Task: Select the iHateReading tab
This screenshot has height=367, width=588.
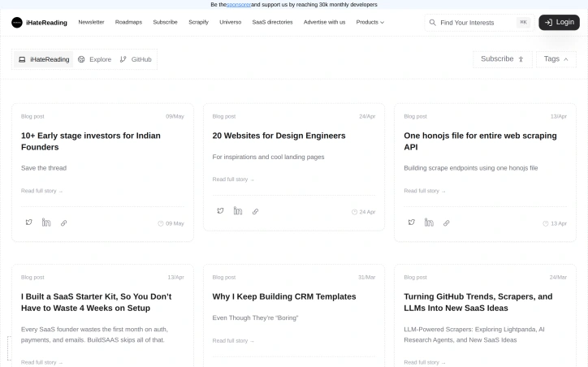Action: (44, 59)
